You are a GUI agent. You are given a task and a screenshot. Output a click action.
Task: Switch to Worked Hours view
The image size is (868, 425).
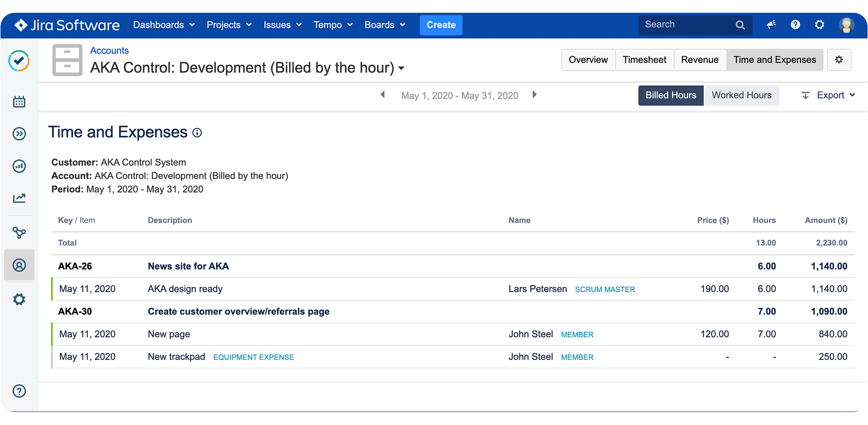click(x=741, y=95)
